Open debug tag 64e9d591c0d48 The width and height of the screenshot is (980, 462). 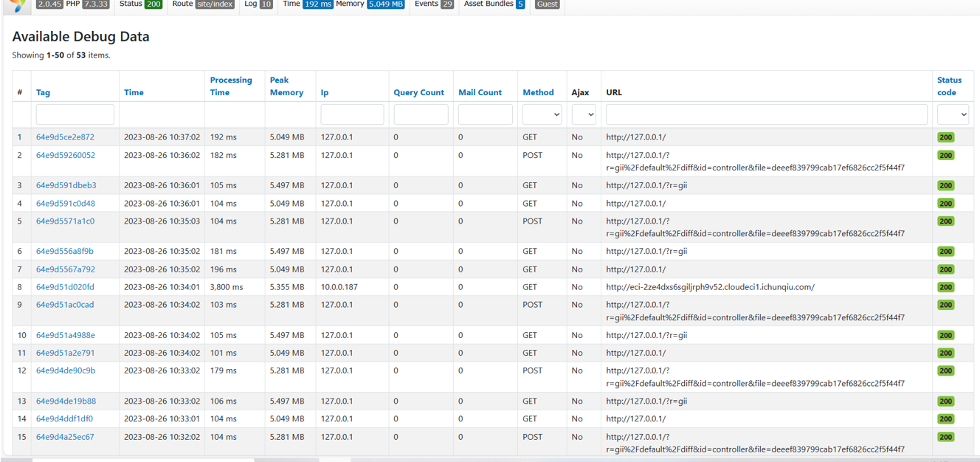click(x=66, y=204)
